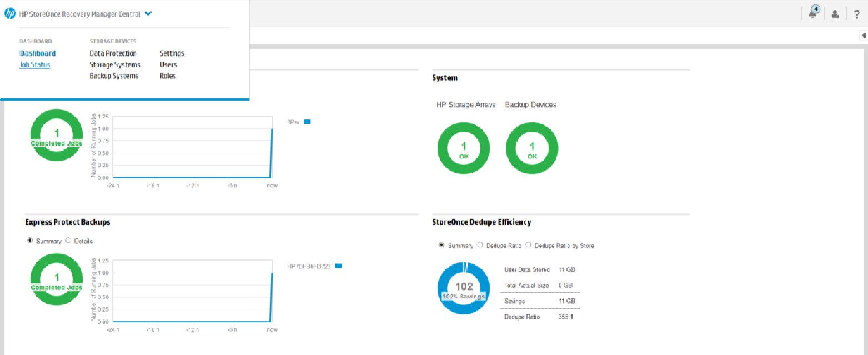Click the StoreOnce Dedupe Efficiency heading
The height and width of the screenshot is (355, 868).
coord(481,222)
